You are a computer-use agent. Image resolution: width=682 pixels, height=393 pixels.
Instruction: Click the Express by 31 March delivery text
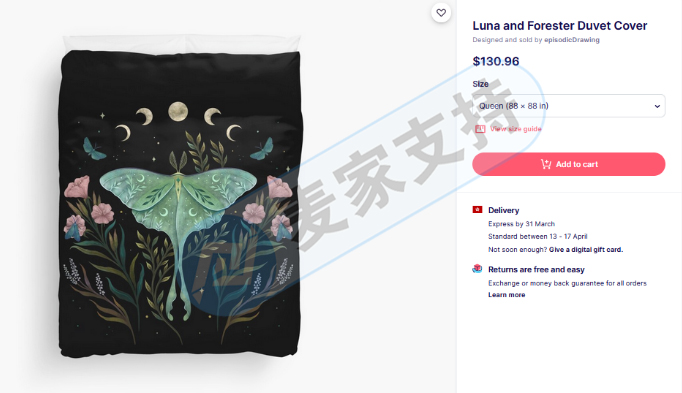click(x=522, y=224)
